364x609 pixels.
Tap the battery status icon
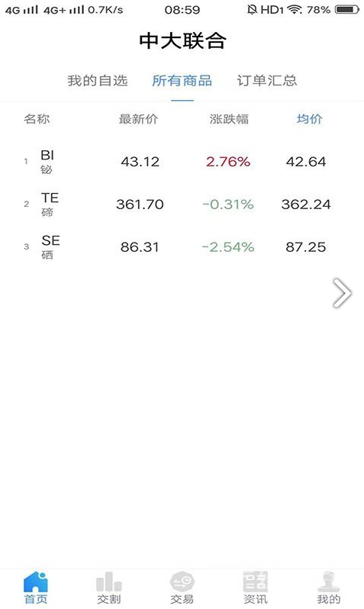point(347,9)
